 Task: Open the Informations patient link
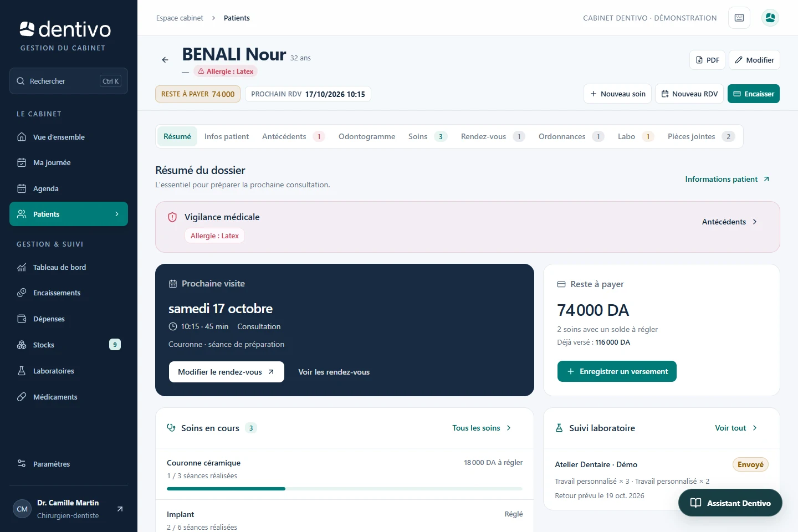tap(727, 179)
